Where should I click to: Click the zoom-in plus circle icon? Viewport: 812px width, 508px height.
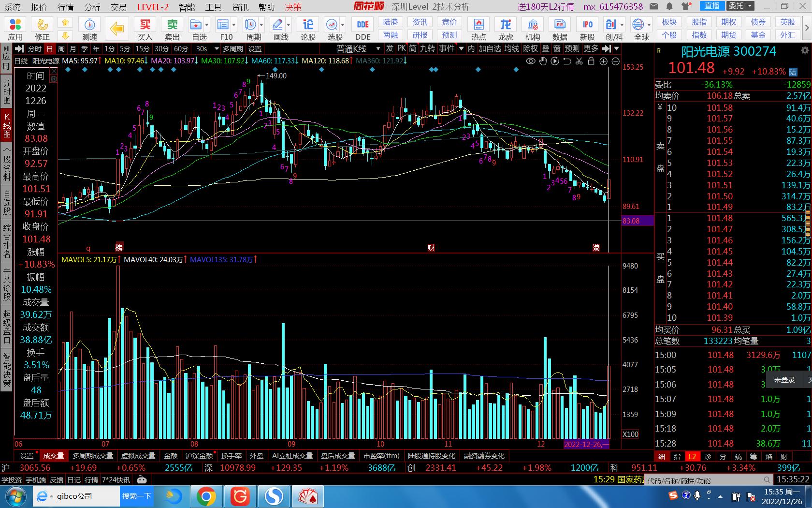pyautogui.click(x=603, y=61)
